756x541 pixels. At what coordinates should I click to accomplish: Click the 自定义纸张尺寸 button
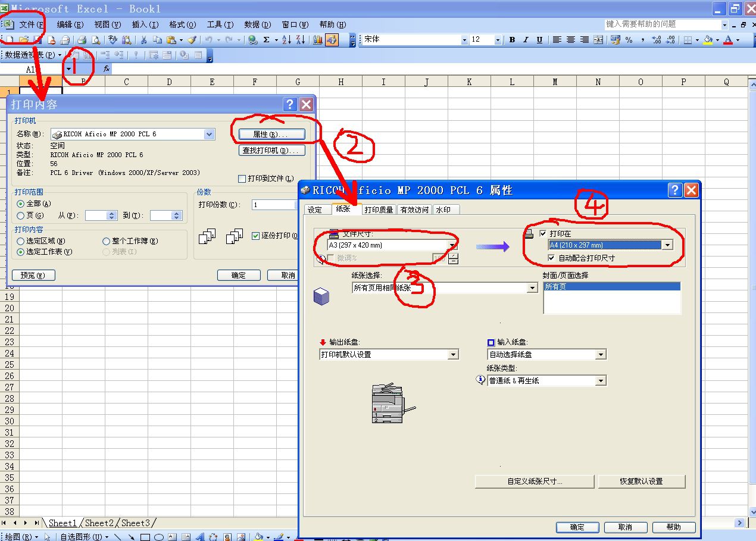(534, 481)
